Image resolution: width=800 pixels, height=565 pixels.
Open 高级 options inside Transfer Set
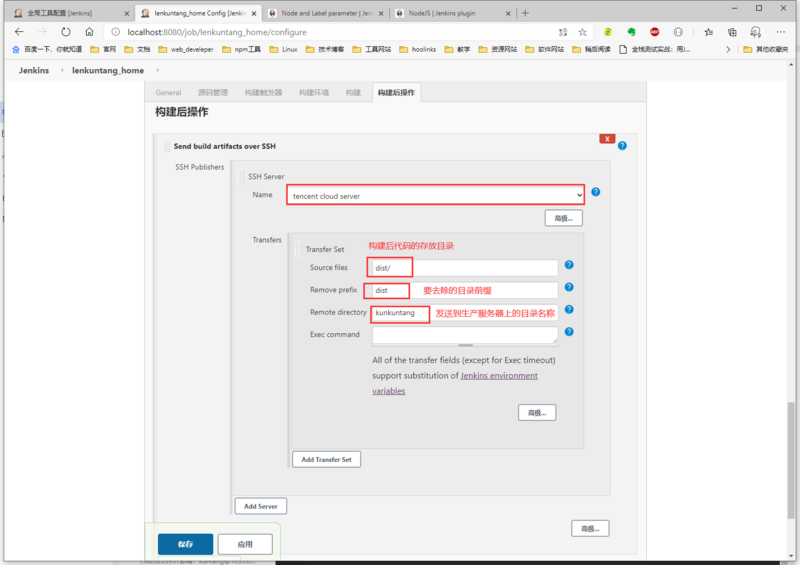[x=537, y=413]
